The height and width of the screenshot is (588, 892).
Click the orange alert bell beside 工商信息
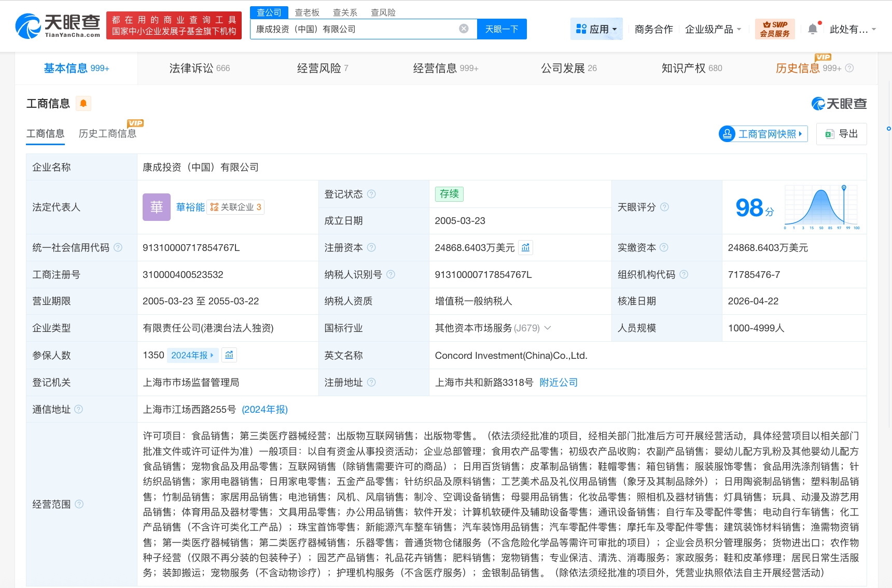pos(83,104)
